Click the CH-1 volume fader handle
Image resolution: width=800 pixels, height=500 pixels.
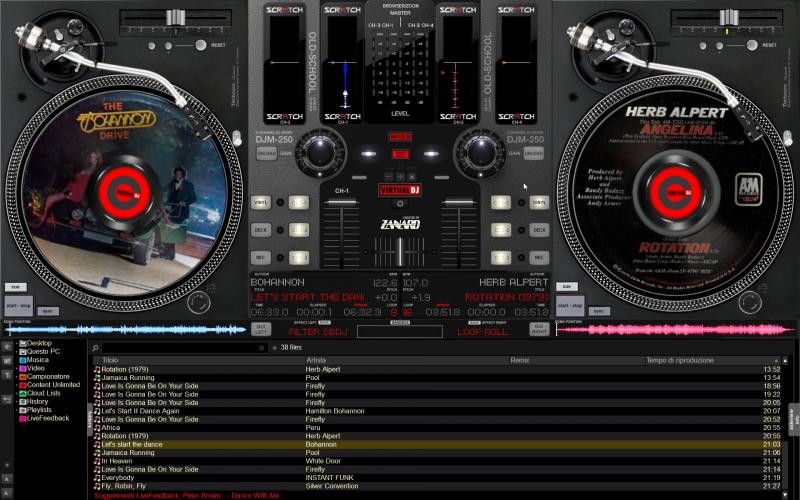coord(341,203)
